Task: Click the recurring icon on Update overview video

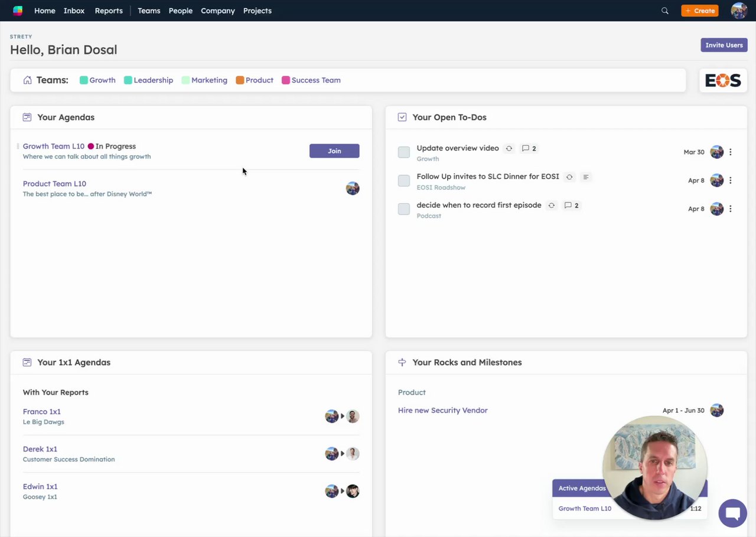Action: click(x=509, y=148)
